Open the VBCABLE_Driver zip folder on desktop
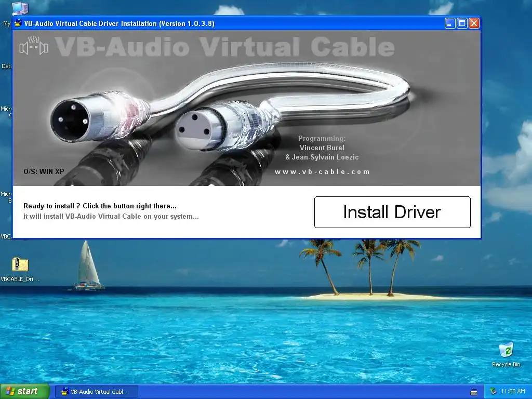Screen dimensions: 532x399 20,270
